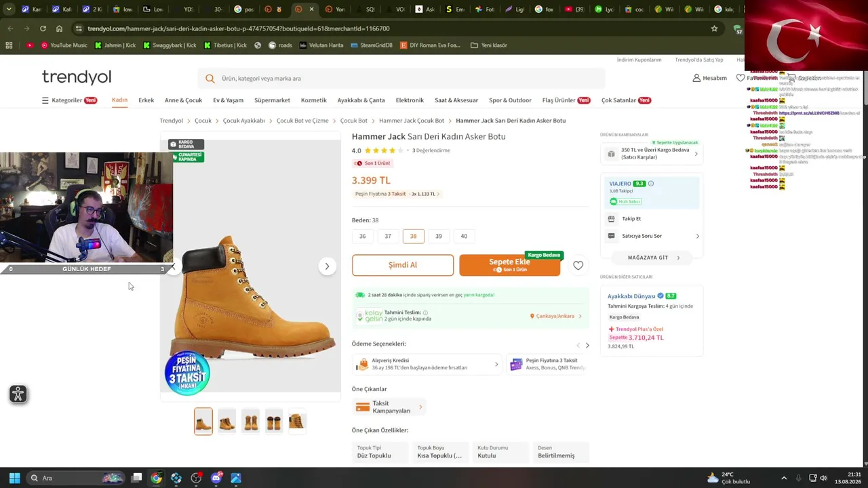Reload the Trendyol page
Screen dimensions: 868x488
(x=43, y=28)
